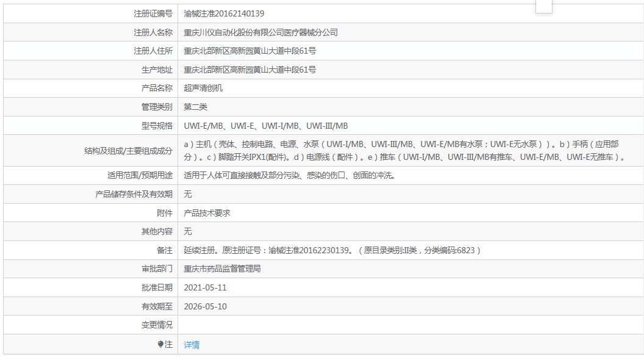644x357 pixels.
Task: Select model text UWI-E/MB、UWI-E、UWI-I/MB、UWI-III/MB
Action: click(x=266, y=126)
